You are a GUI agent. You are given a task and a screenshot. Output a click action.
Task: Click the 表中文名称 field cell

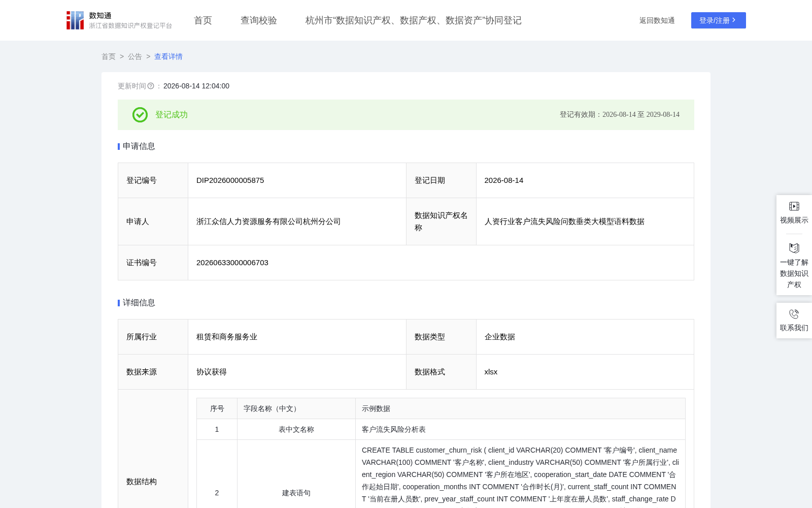click(x=296, y=429)
